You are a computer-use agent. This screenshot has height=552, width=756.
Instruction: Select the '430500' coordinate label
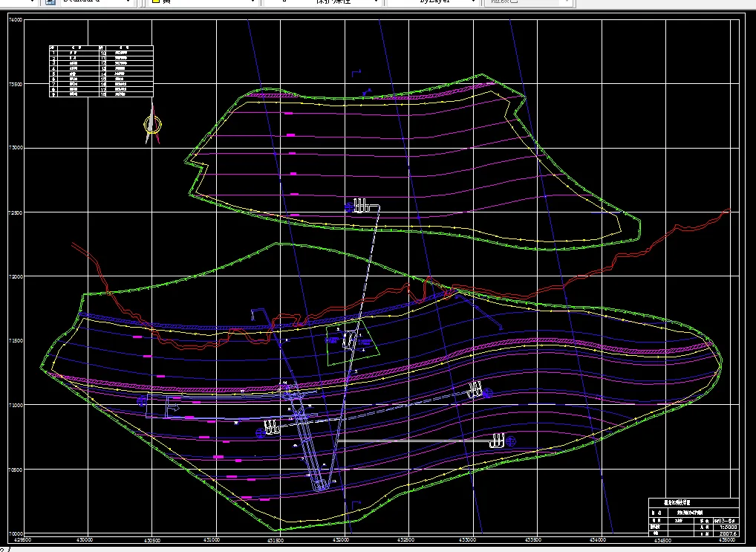[x=152, y=540]
